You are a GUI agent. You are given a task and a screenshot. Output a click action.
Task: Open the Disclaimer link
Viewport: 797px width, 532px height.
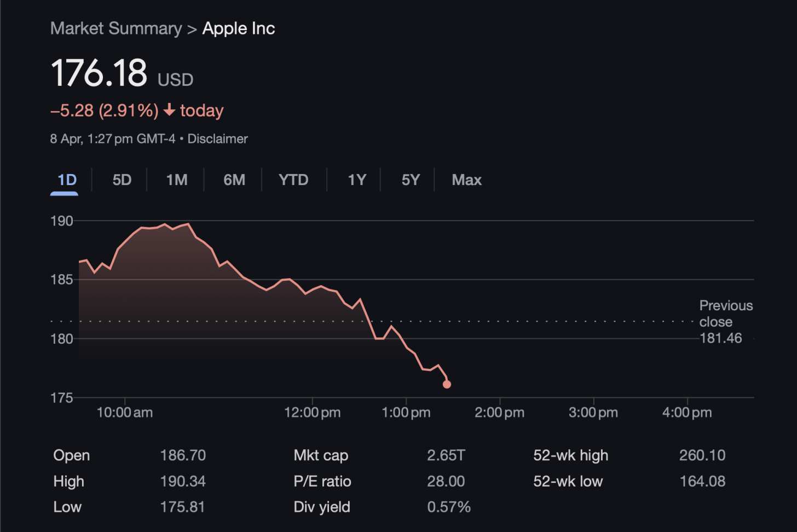click(x=217, y=138)
